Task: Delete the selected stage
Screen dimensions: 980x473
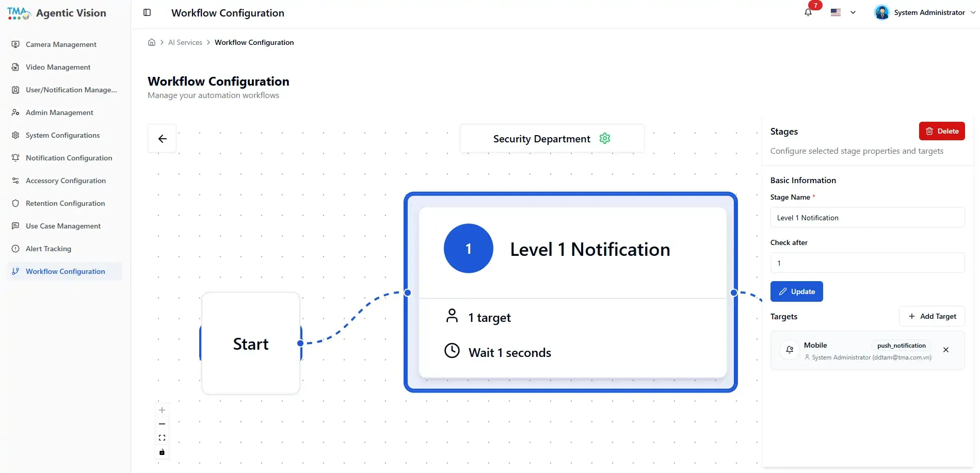Action: click(942, 131)
